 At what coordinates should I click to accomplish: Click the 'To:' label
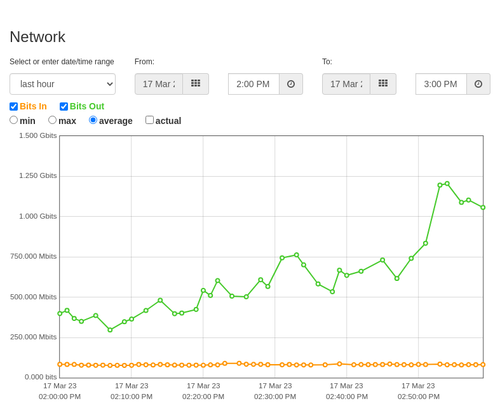point(327,62)
